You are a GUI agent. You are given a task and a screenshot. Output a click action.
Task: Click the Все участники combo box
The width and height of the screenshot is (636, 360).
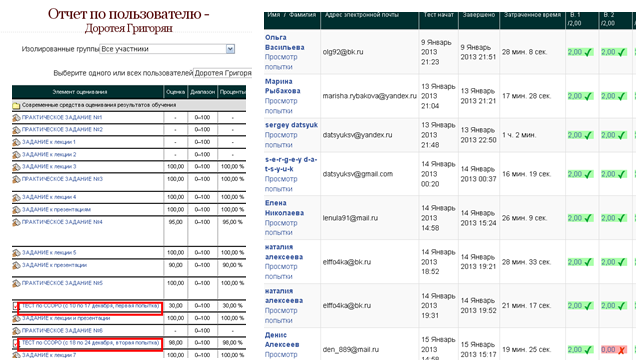point(167,49)
